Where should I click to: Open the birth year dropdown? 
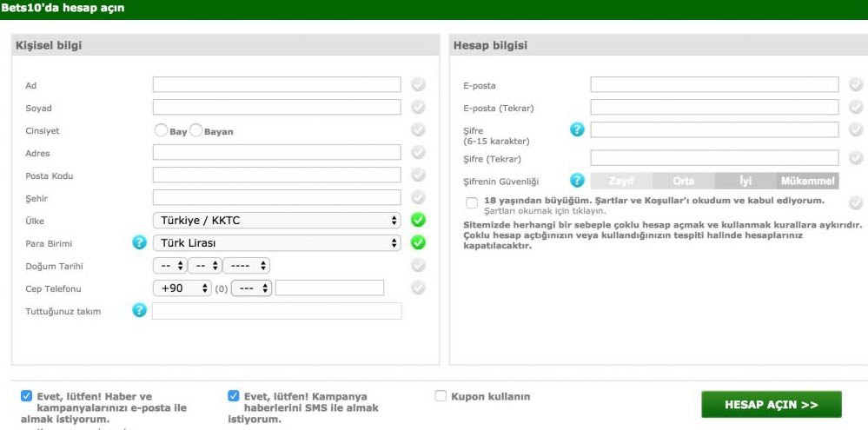click(x=247, y=266)
